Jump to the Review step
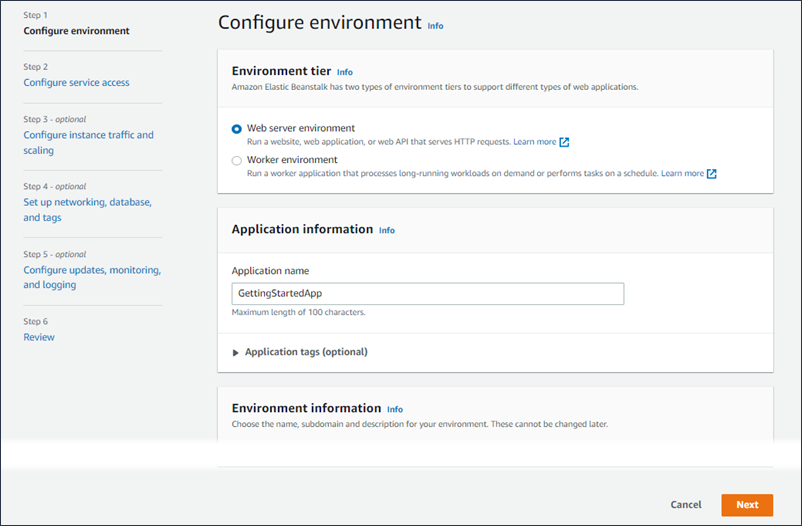 [39, 337]
